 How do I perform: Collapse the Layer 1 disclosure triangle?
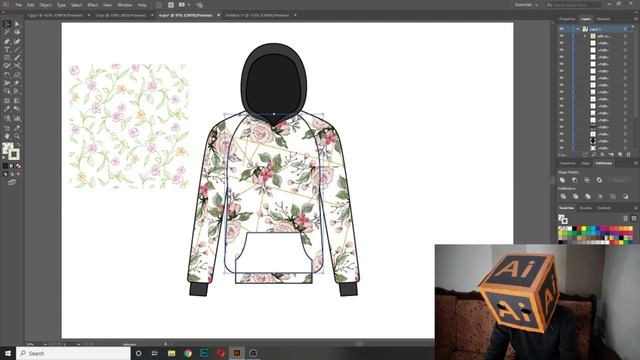point(578,29)
